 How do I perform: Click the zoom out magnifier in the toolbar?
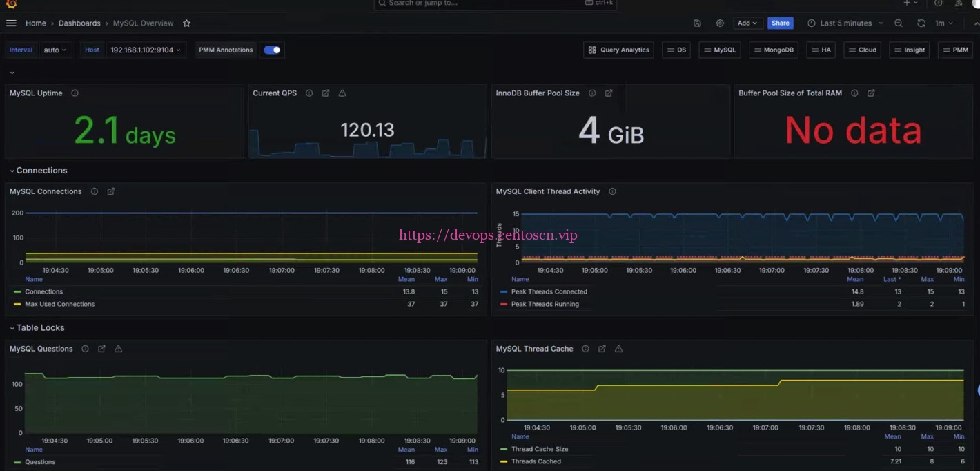coord(898,23)
